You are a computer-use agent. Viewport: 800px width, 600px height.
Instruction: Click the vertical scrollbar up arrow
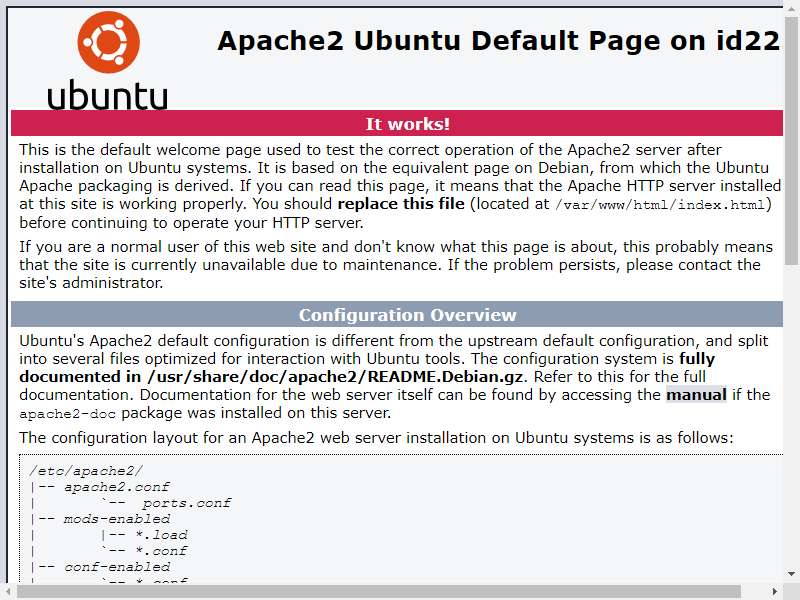pos(791,7)
